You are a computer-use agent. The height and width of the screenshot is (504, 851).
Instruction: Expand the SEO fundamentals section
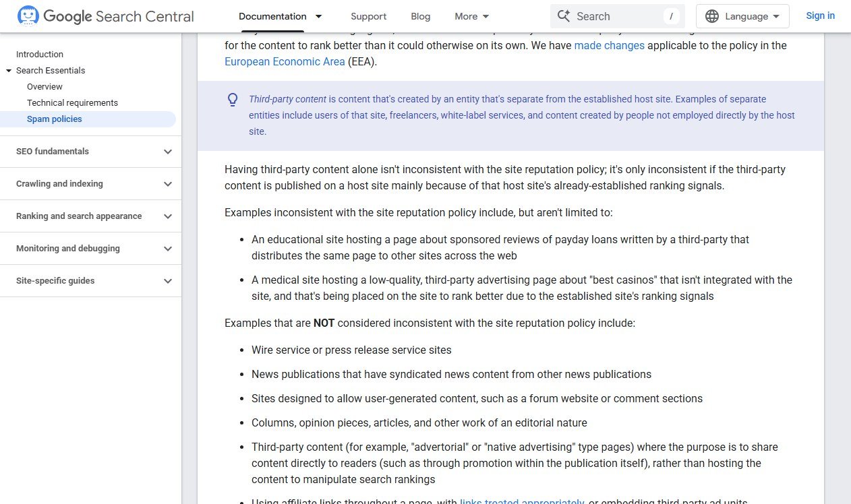point(168,152)
